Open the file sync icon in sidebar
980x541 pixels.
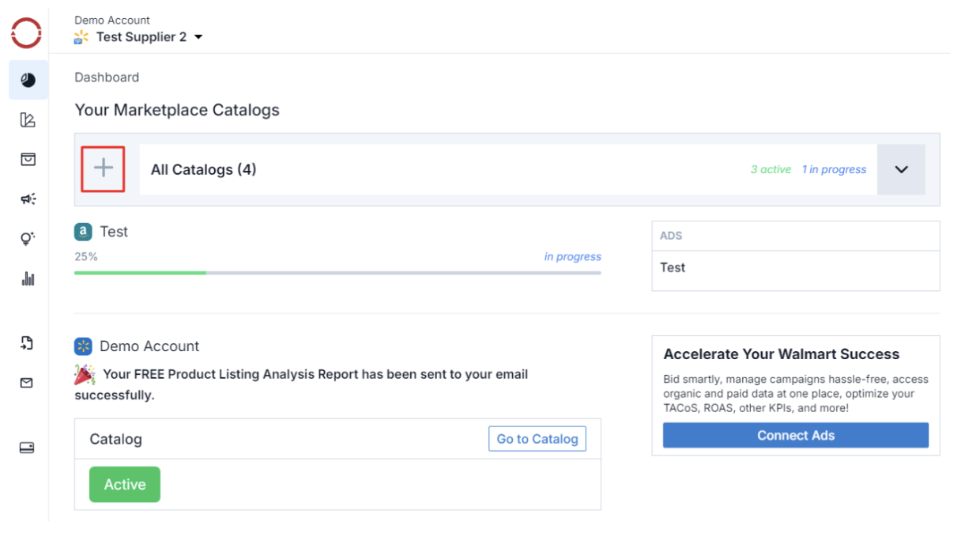(x=27, y=342)
